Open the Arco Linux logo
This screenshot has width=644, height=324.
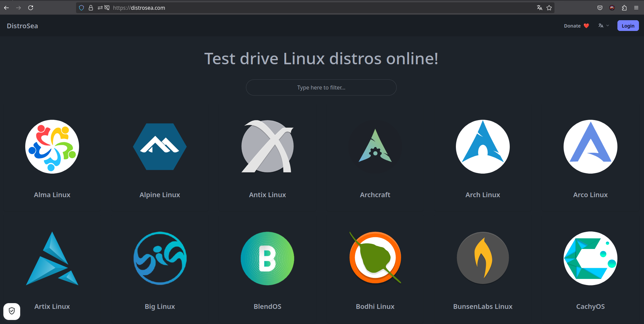coord(591,147)
